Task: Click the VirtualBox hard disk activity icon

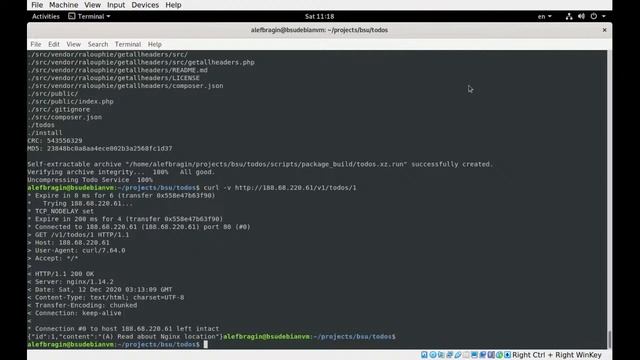Action: pos(424,355)
